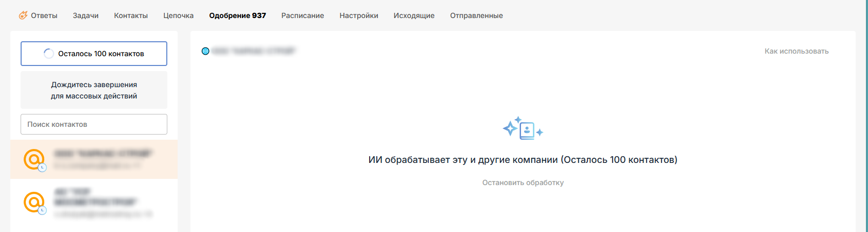Screen dimensions: 868x232
Task: Click the mail icon of second contact
Action: click(34, 202)
